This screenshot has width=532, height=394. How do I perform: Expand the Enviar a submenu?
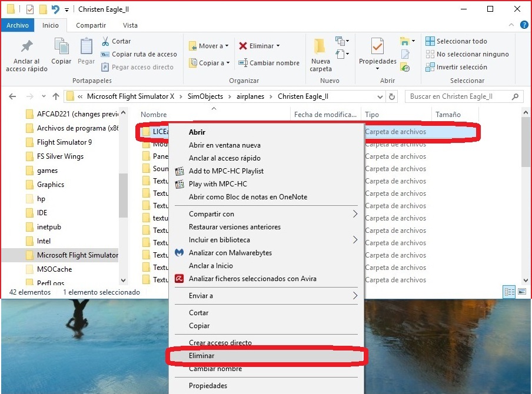pyautogui.click(x=267, y=296)
